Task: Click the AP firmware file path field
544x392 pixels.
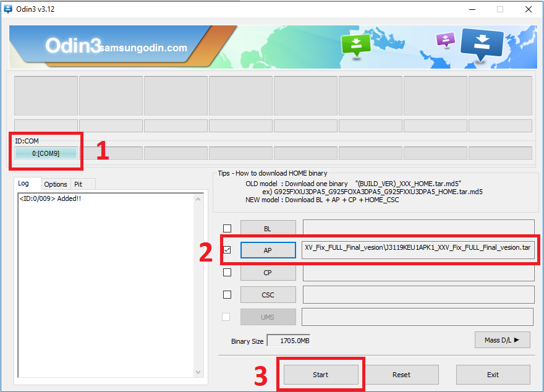Action: click(417, 248)
